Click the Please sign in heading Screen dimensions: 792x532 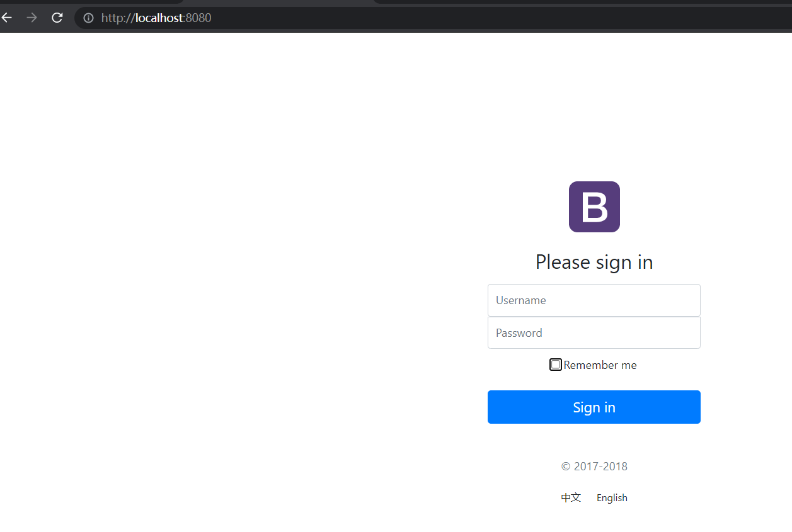pyautogui.click(x=594, y=261)
